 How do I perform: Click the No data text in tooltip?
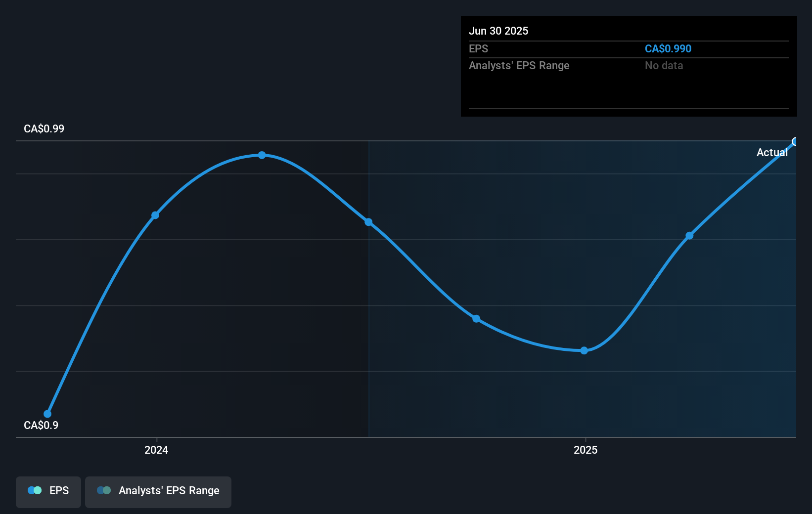[664, 66]
